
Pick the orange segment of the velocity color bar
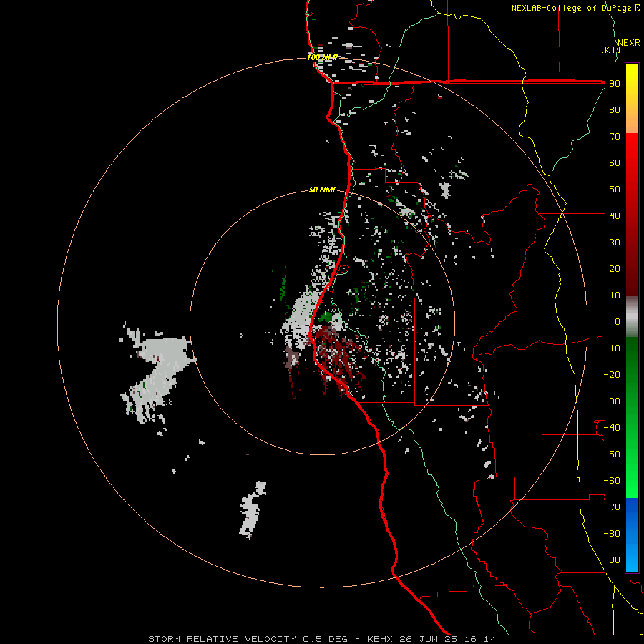point(632,121)
